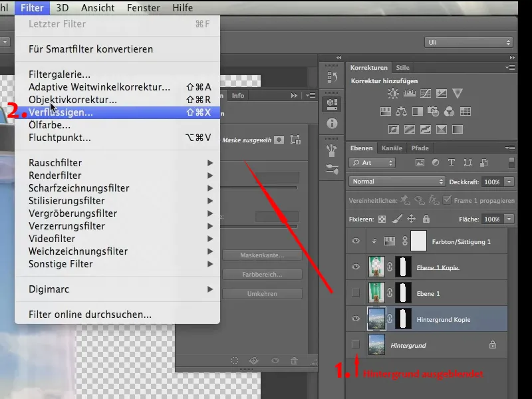Image resolution: width=532 pixels, height=399 pixels.
Task: Switch to the Kanäle tab
Action: [392, 148]
